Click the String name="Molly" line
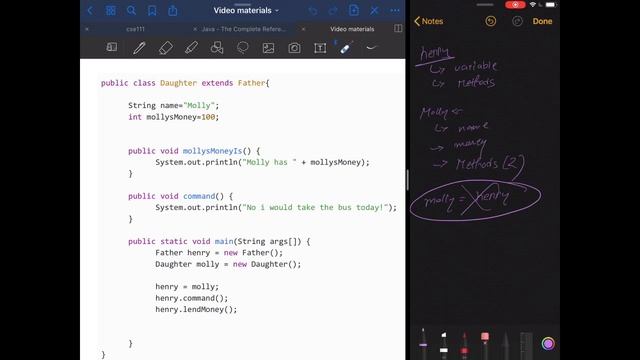The image size is (640, 360). (173, 105)
